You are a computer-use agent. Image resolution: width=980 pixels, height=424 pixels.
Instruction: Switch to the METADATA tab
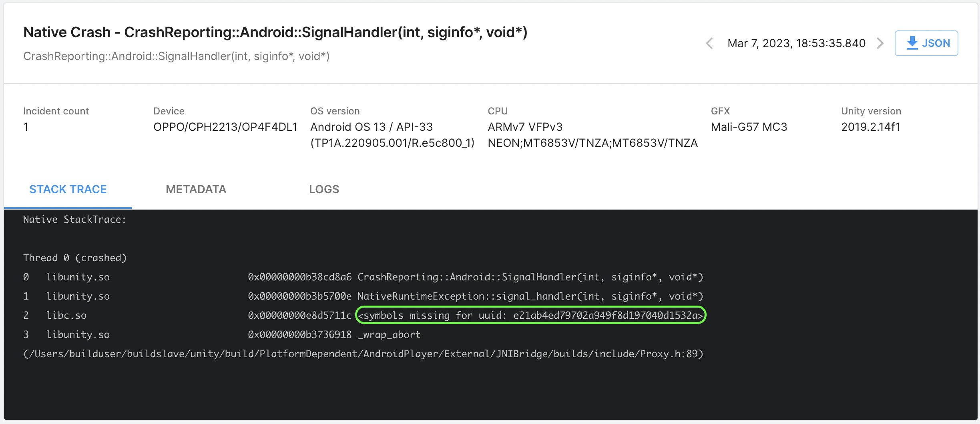pyautogui.click(x=196, y=189)
